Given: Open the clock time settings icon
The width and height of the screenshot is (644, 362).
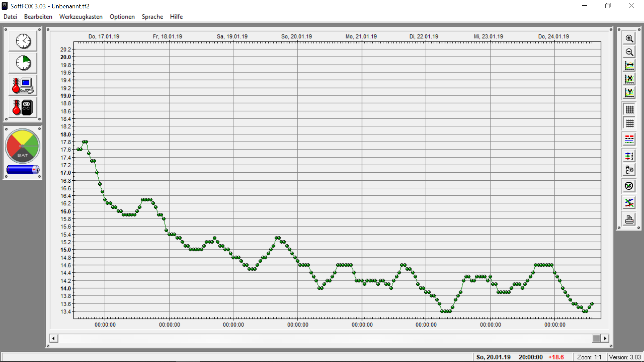Looking at the screenshot, I should [x=23, y=41].
